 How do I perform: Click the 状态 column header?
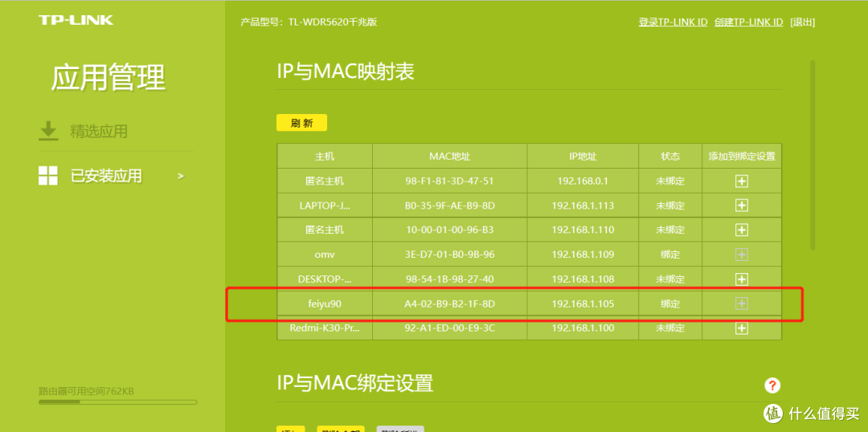pyautogui.click(x=670, y=157)
